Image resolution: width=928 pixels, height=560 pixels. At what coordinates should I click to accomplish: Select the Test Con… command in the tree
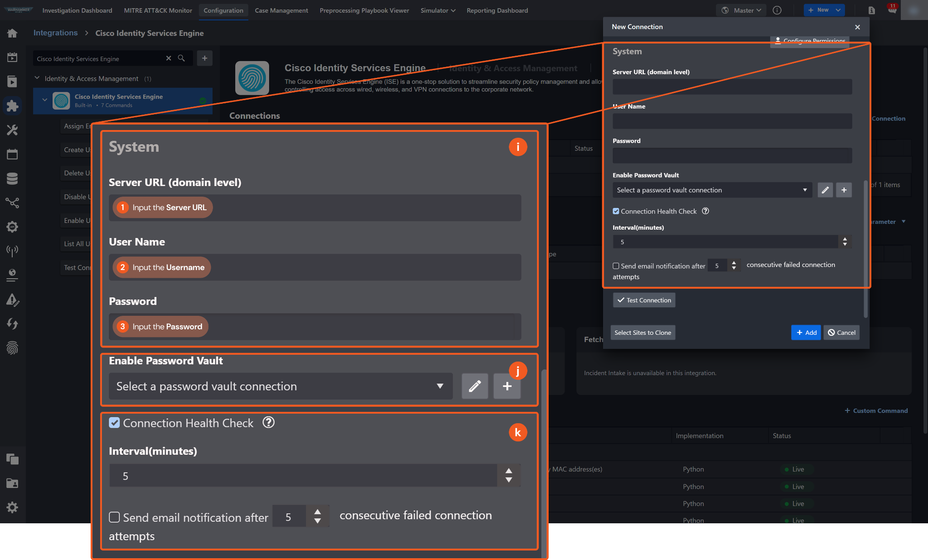pos(77,267)
